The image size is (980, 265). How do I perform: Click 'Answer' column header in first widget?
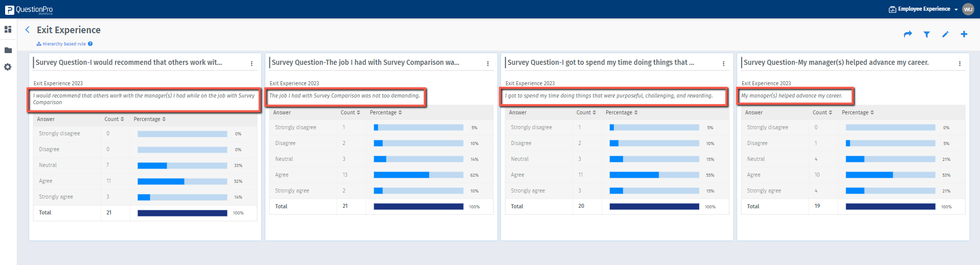(x=45, y=119)
